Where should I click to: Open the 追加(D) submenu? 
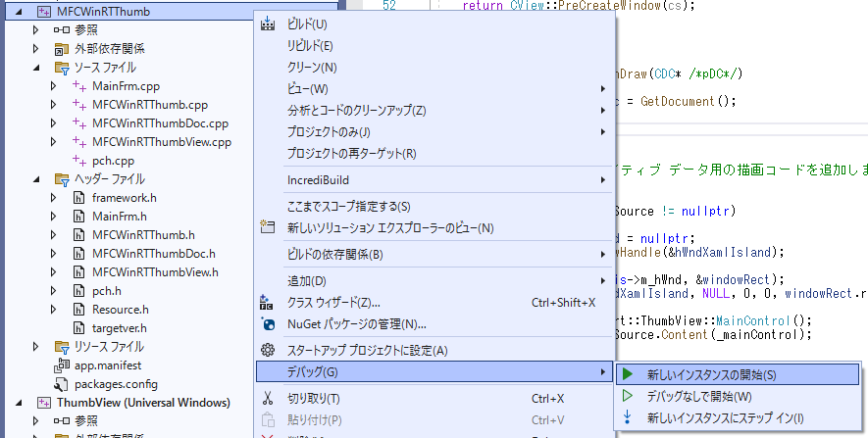tap(435, 281)
